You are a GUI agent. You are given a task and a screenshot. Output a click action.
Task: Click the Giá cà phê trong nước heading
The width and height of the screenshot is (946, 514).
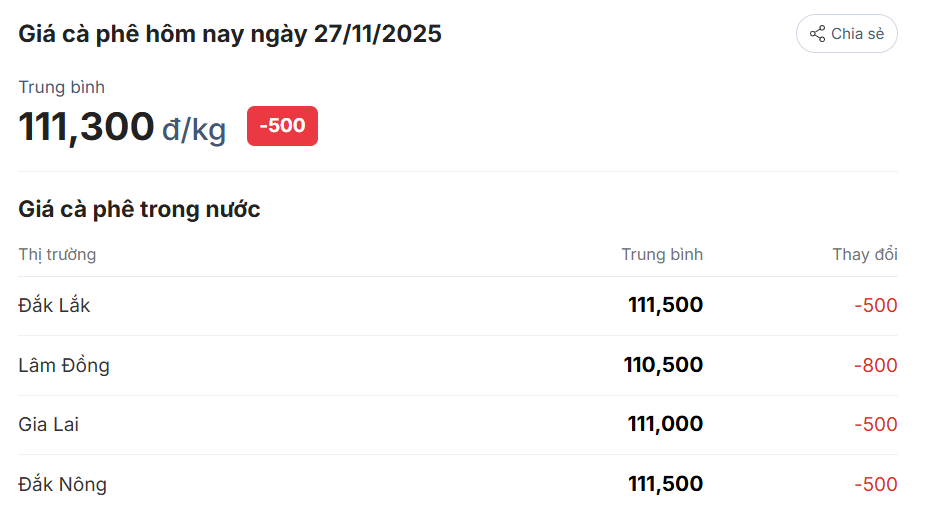(x=139, y=210)
